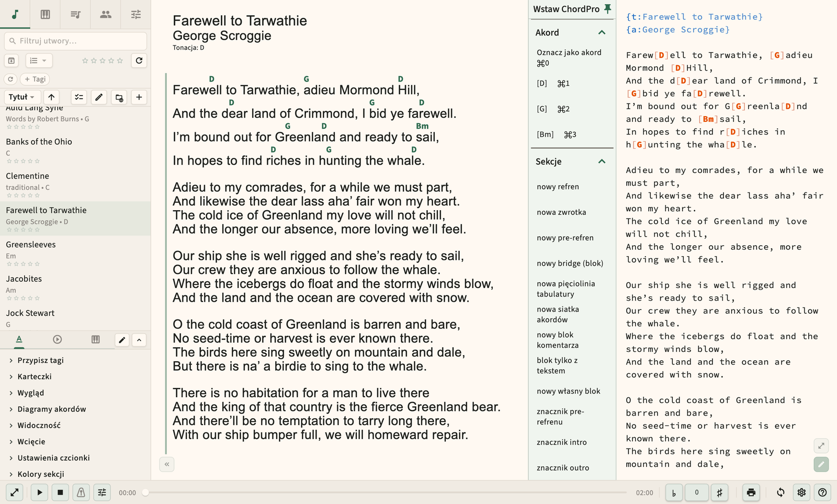837x504 pixels.
Task: Insert the [Bm] chord from the Akord list
Action: pos(572,134)
